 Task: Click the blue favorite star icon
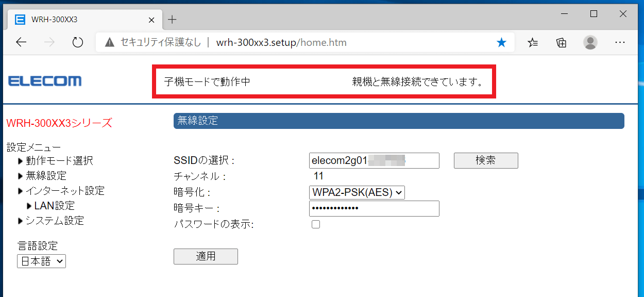(501, 42)
